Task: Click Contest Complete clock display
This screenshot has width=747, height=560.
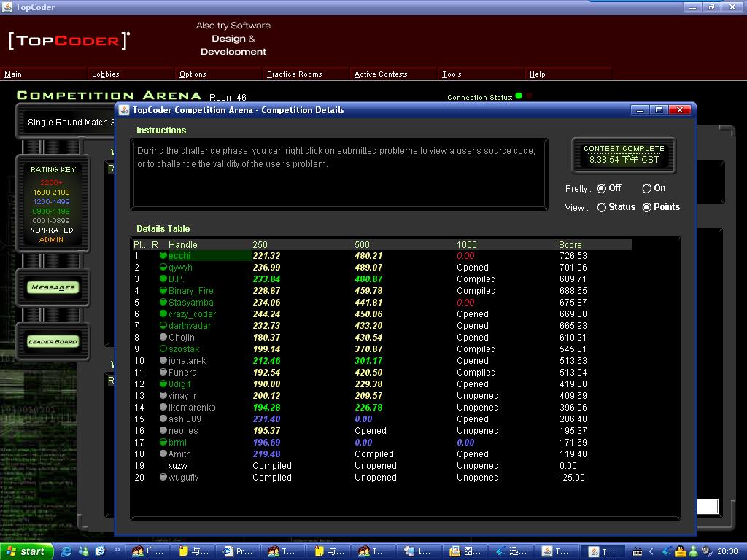Action: (x=624, y=155)
